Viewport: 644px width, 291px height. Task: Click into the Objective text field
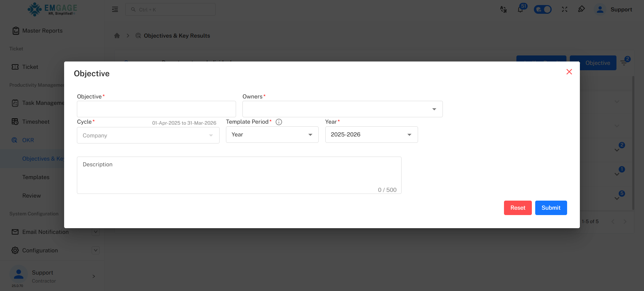(156, 109)
